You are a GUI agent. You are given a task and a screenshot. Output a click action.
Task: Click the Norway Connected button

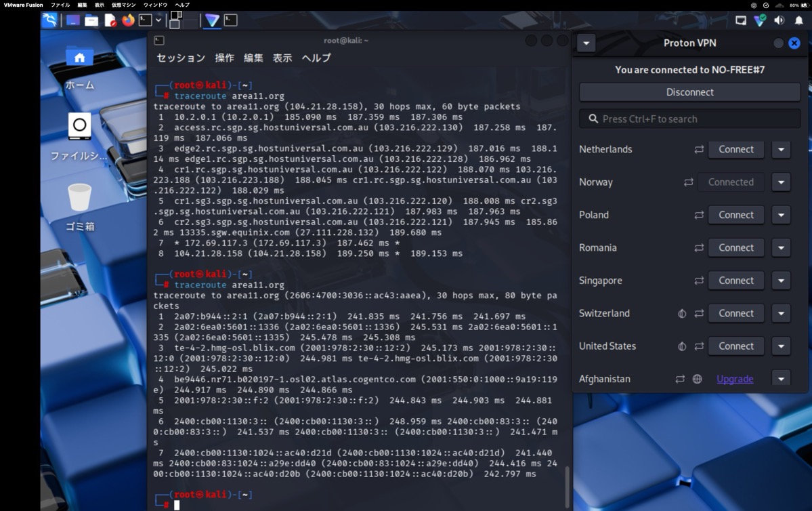[x=731, y=182]
